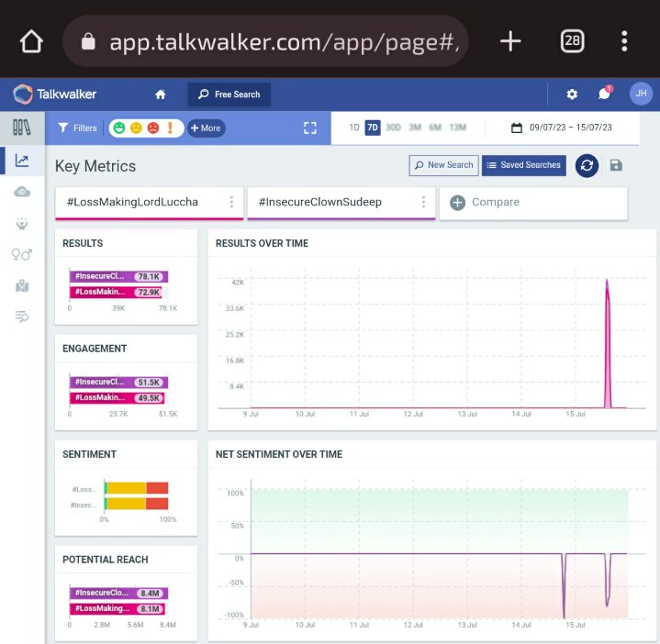The width and height of the screenshot is (660, 644).
Task: Select the 1D time range
Action: (354, 128)
